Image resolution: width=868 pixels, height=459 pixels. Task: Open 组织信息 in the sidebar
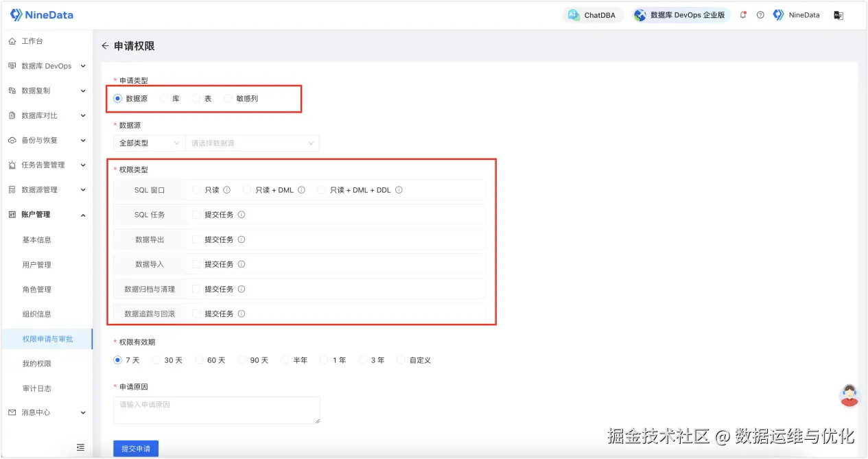(37, 314)
